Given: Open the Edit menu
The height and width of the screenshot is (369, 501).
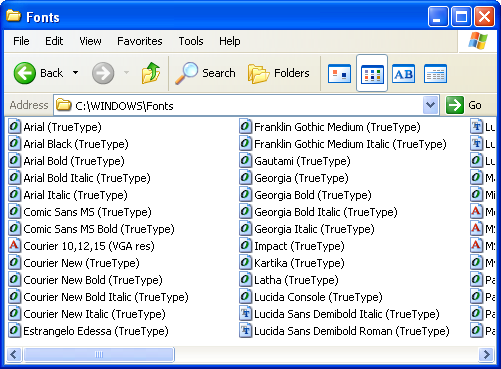Looking at the screenshot, I should point(54,41).
